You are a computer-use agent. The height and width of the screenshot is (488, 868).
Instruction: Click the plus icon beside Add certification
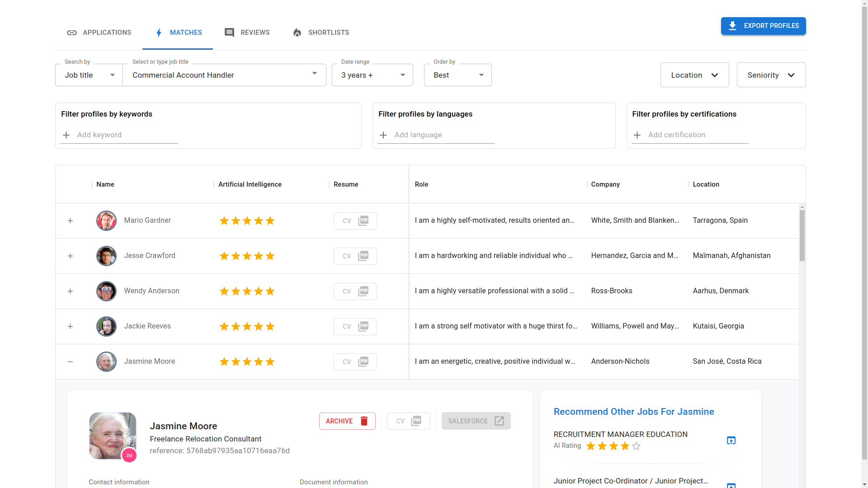pos(637,135)
